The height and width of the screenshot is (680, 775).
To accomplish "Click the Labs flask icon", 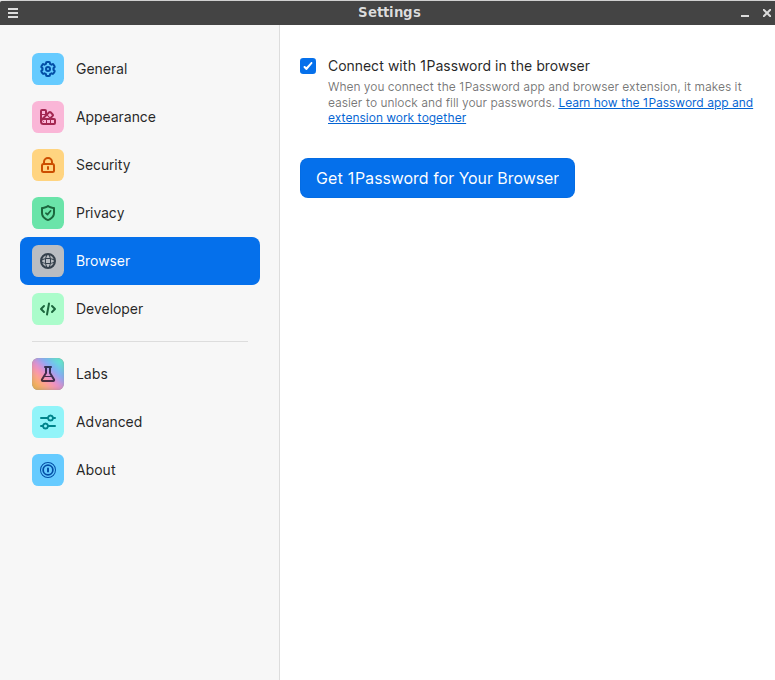I will 48,374.
